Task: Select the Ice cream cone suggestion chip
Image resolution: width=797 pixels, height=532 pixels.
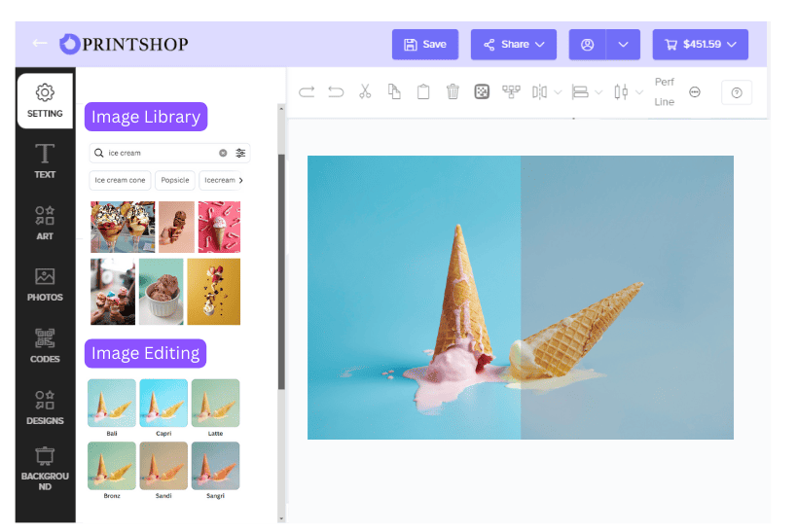Action: [x=120, y=180]
